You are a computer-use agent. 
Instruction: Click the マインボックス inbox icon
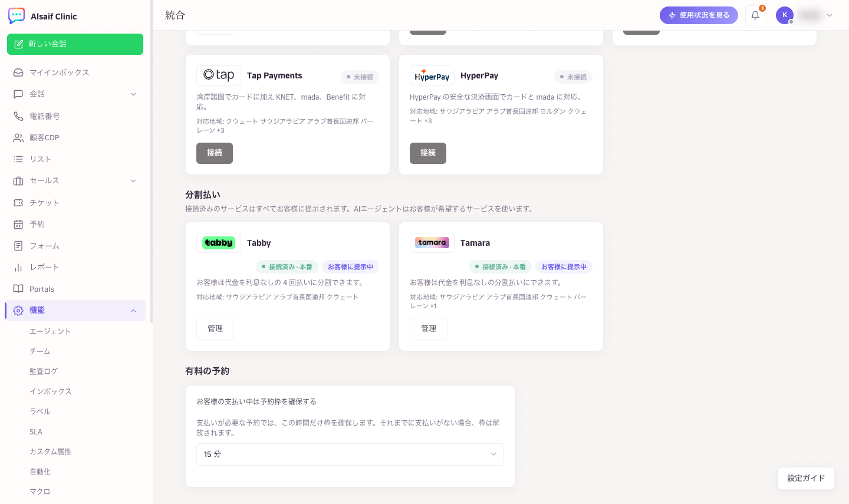18,73
